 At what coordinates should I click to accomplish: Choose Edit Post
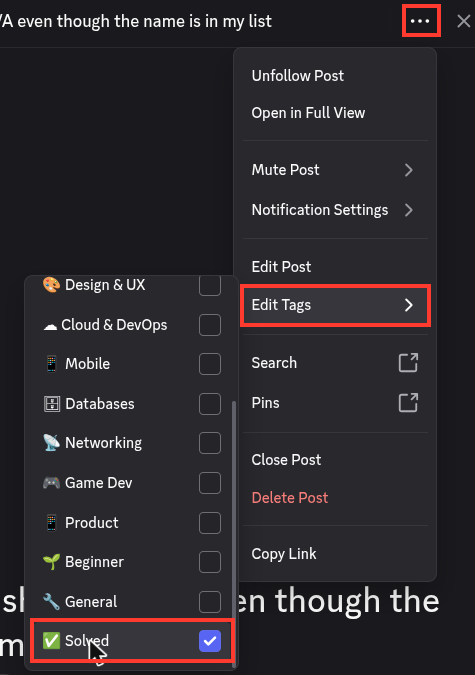pyautogui.click(x=335, y=266)
